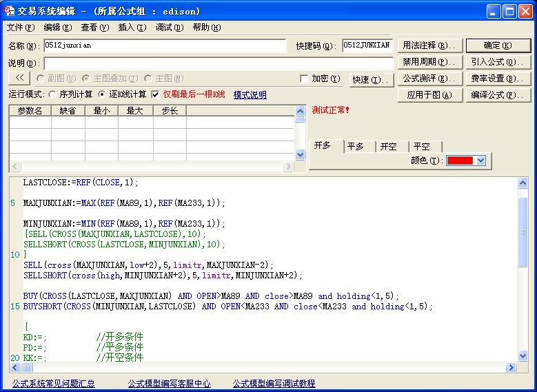
Task: Click the 编译公式(F) button
Action: point(498,95)
